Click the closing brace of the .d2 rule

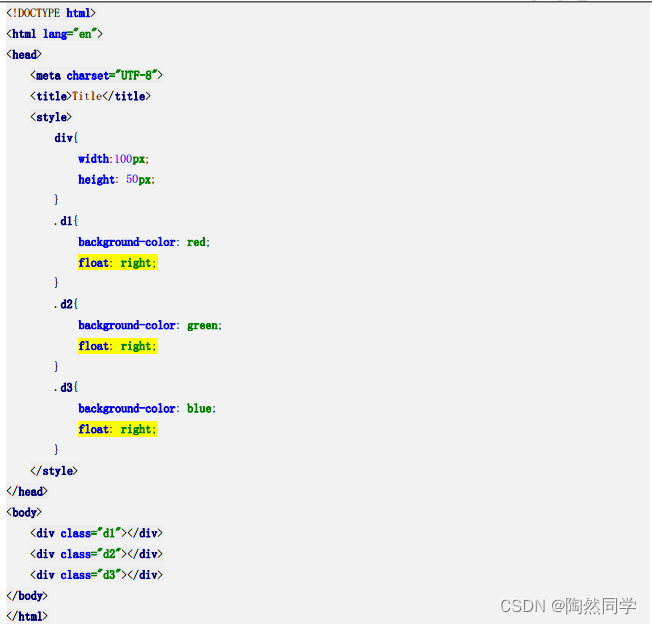coord(56,366)
